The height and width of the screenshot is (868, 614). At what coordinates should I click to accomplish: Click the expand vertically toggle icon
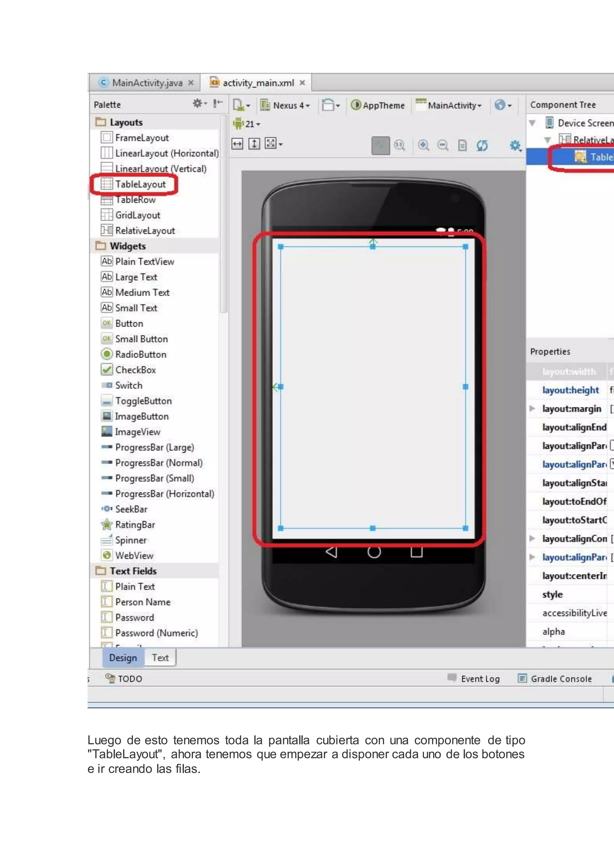254,144
